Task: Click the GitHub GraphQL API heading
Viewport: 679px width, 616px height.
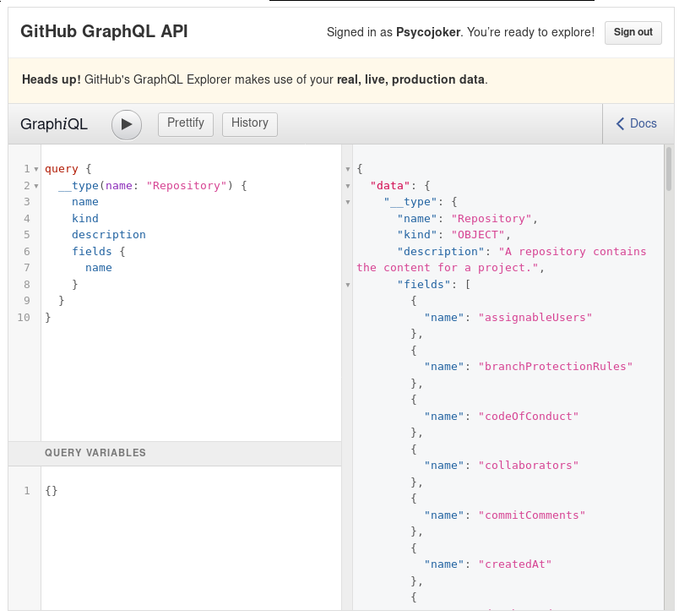Action: point(104,31)
